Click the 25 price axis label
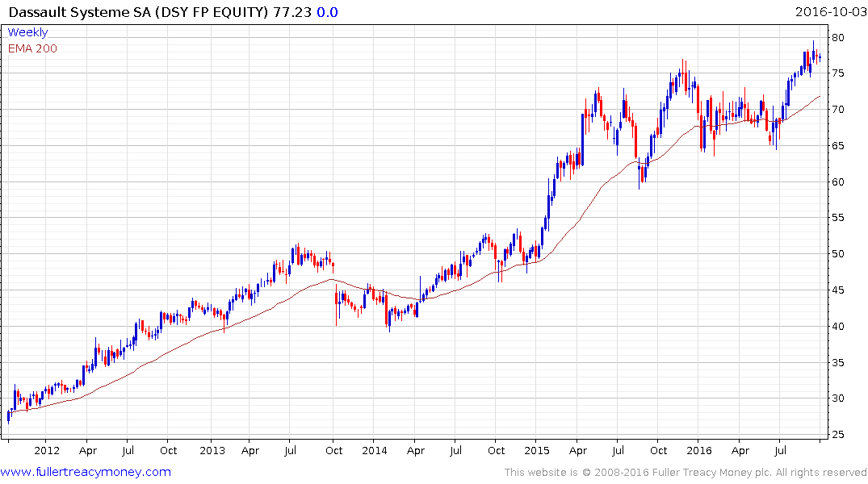 point(838,435)
